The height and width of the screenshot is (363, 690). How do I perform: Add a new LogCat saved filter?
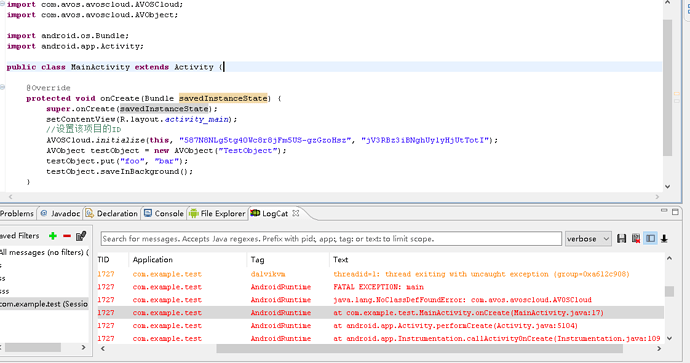click(53, 236)
